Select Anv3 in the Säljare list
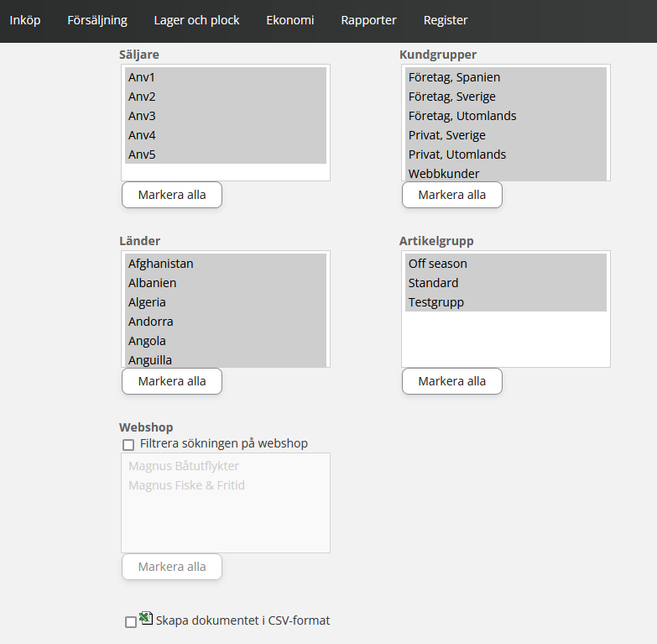657x644 pixels. [225, 116]
